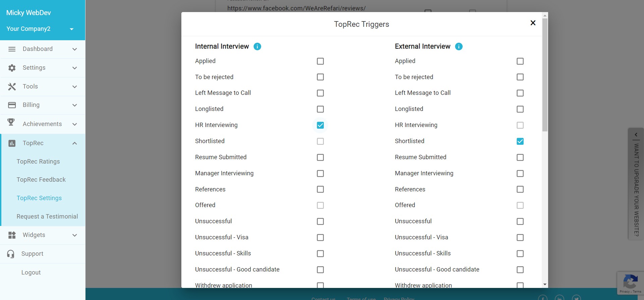Check References under External Interview
Viewport: 644px width, 300px height.
tap(520, 189)
